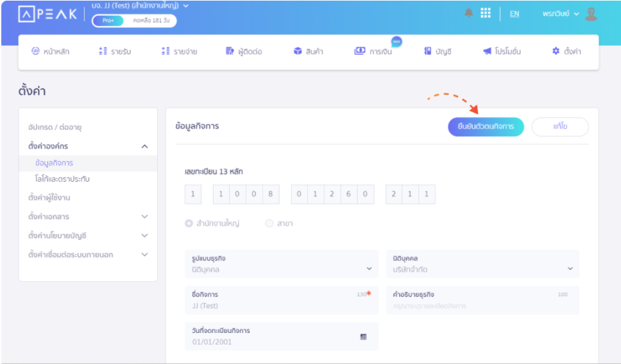Click the calendar icon in registration date field
621x364 pixels.
pos(363,336)
